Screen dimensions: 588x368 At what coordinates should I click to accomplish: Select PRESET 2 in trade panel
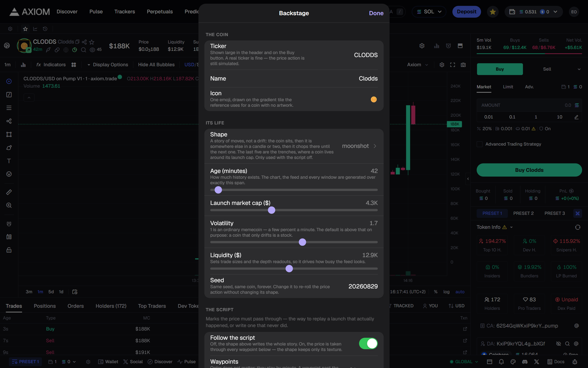point(523,213)
